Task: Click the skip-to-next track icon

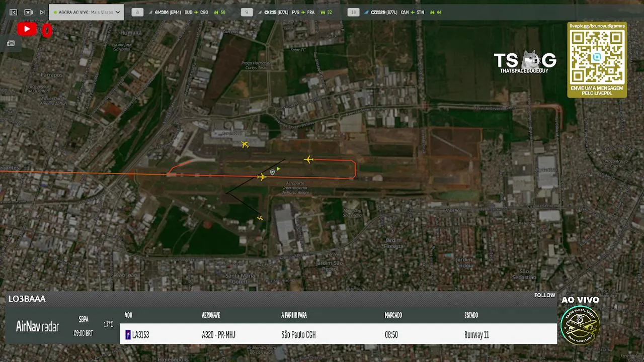Action: (43, 12)
